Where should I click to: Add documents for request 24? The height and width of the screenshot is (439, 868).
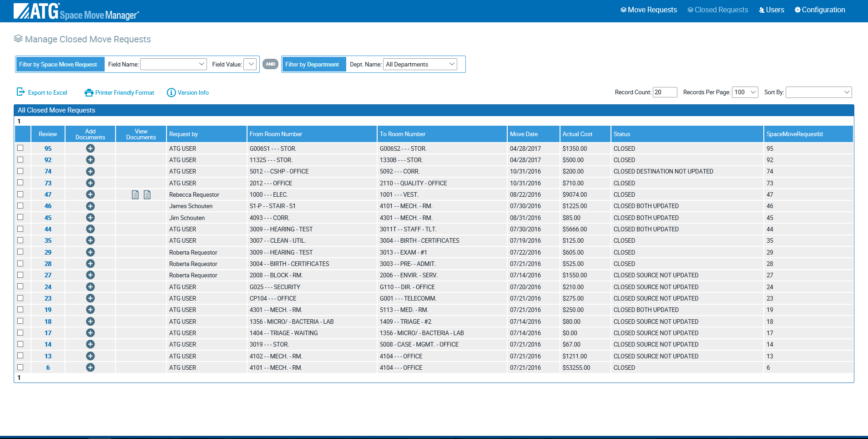coord(90,287)
